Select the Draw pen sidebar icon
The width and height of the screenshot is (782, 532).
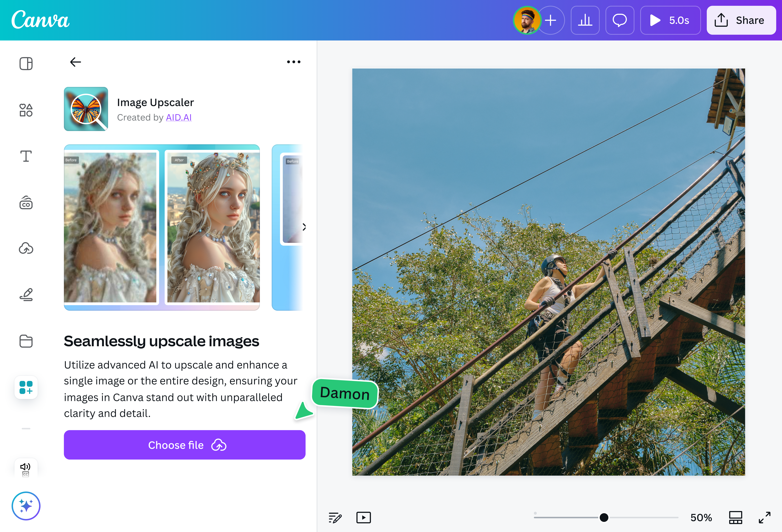click(26, 295)
